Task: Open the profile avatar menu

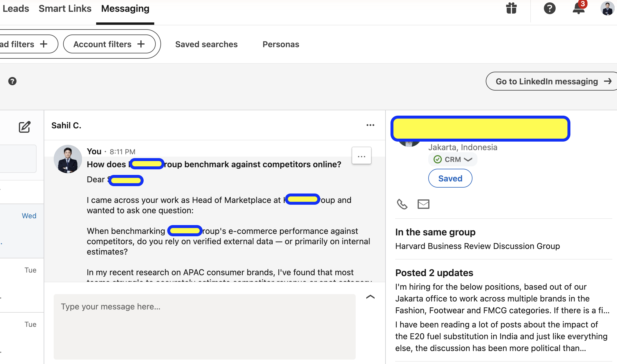Action: [x=607, y=9]
